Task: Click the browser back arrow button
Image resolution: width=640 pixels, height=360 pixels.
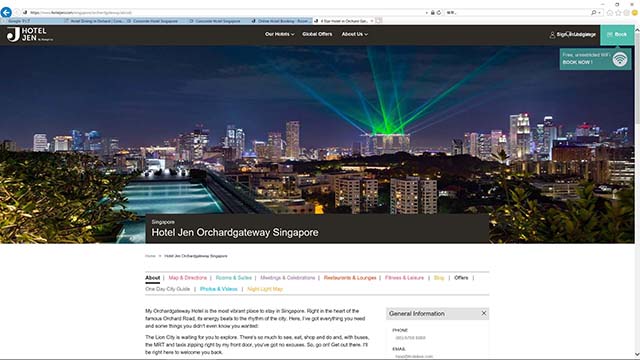Action: click(x=6, y=12)
